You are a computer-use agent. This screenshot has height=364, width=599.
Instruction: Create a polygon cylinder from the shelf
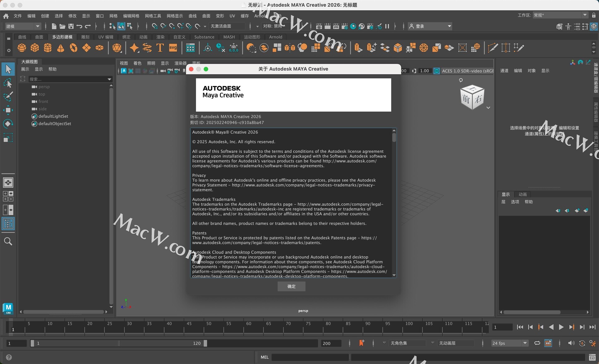[x=48, y=48]
